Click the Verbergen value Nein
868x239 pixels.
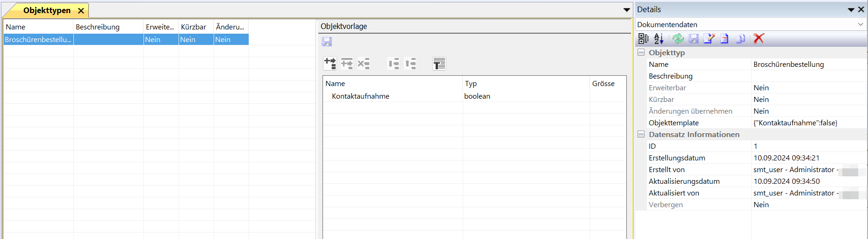809,204
